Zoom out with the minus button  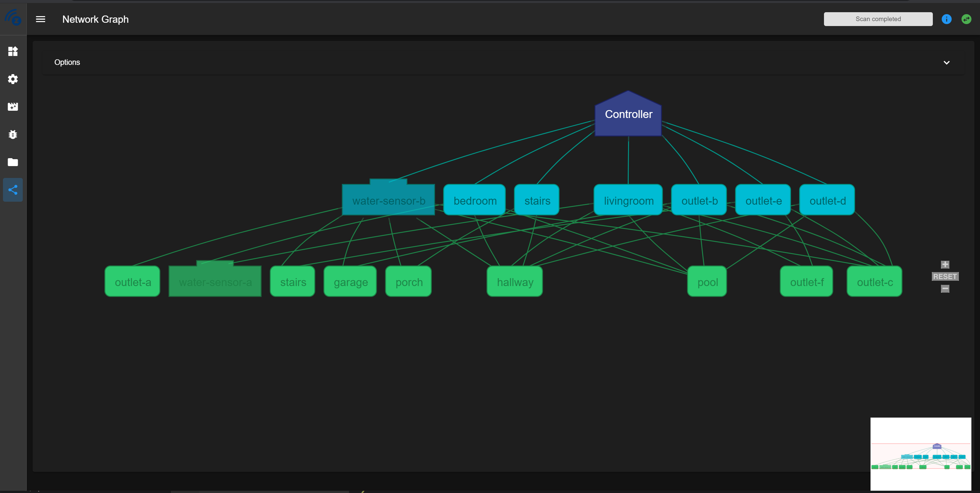[945, 289]
